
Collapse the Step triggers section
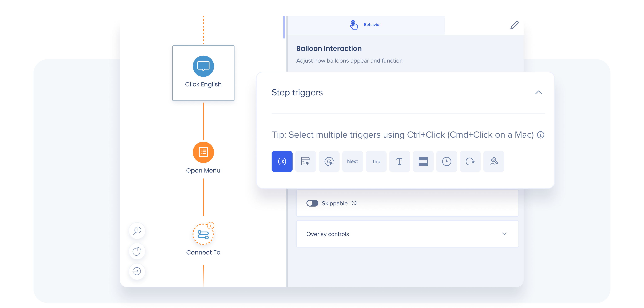pyautogui.click(x=538, y=93)
